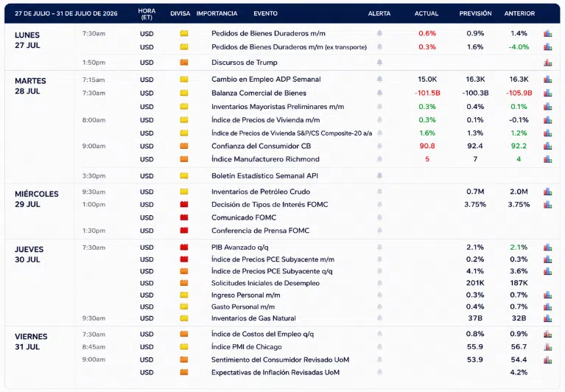
Task: Click actual value 15.0K for Empleo ADP Semanal
Action: point(427,79)
